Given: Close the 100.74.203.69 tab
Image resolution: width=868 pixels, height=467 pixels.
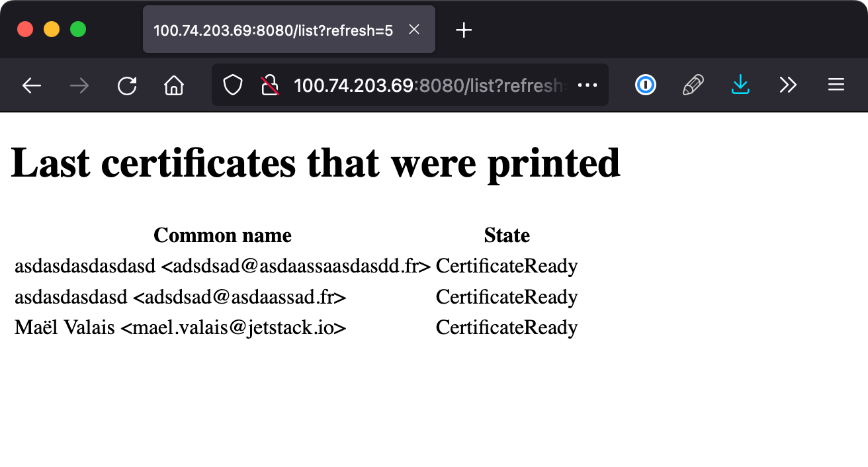Looking at the screenshot, I should coord(414,30).
